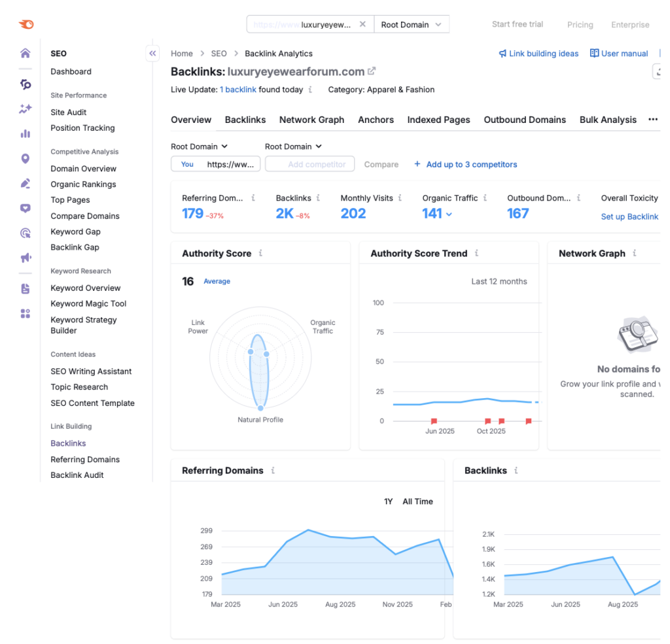
Task: Open the reports document icon in the sidebar
Action: click(25, 288)
